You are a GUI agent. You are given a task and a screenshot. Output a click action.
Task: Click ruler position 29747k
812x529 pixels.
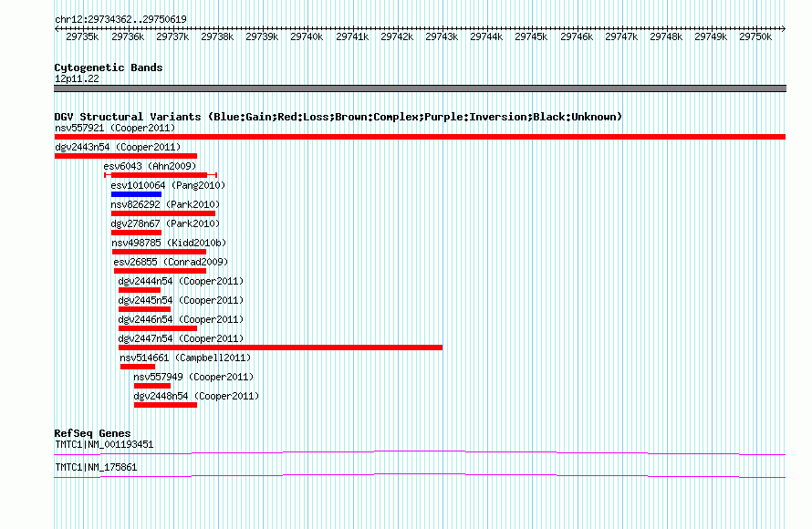(x=621, y=36)
